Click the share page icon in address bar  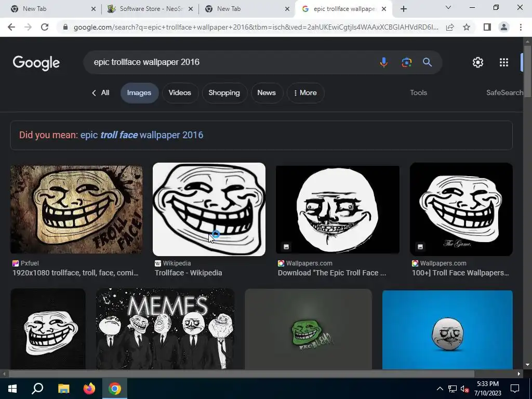tap(450, 27)
